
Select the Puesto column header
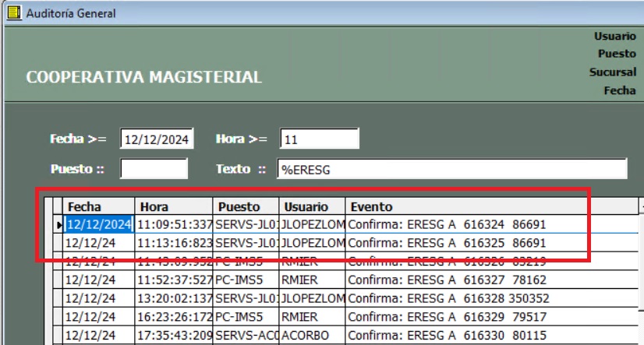(x=246, y=206)
